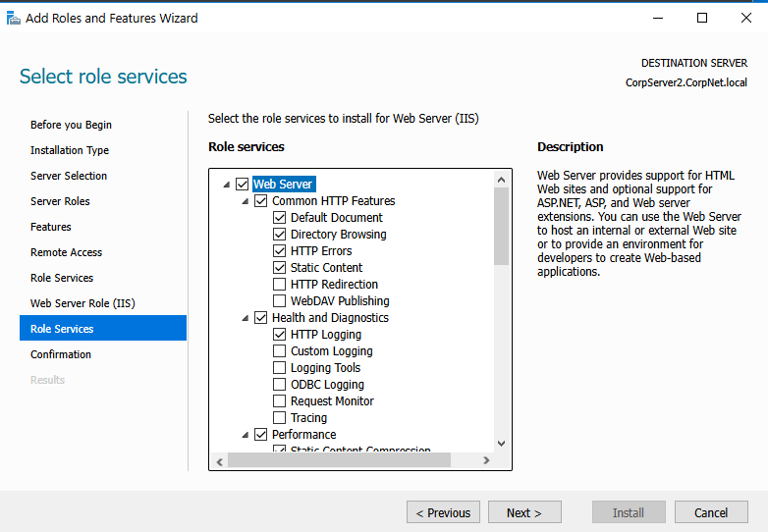Check the WebDAV Publishing option
The width and height of the screenshot is (768, 532).
280,301
